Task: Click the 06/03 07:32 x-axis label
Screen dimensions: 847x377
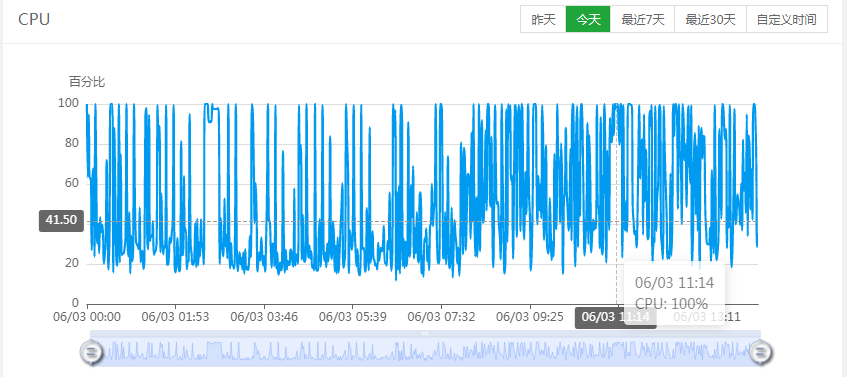Action: [441, 317]
